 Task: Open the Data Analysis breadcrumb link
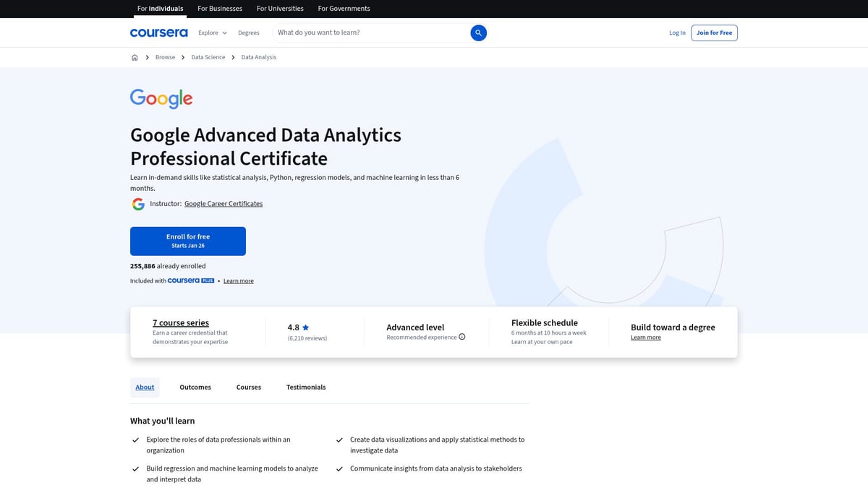(x=259, y=57)
